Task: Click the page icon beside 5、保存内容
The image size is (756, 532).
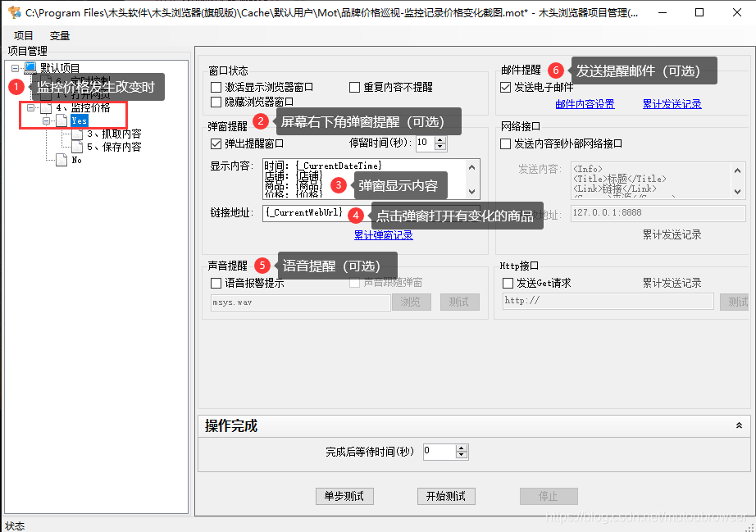Action: 77,147
